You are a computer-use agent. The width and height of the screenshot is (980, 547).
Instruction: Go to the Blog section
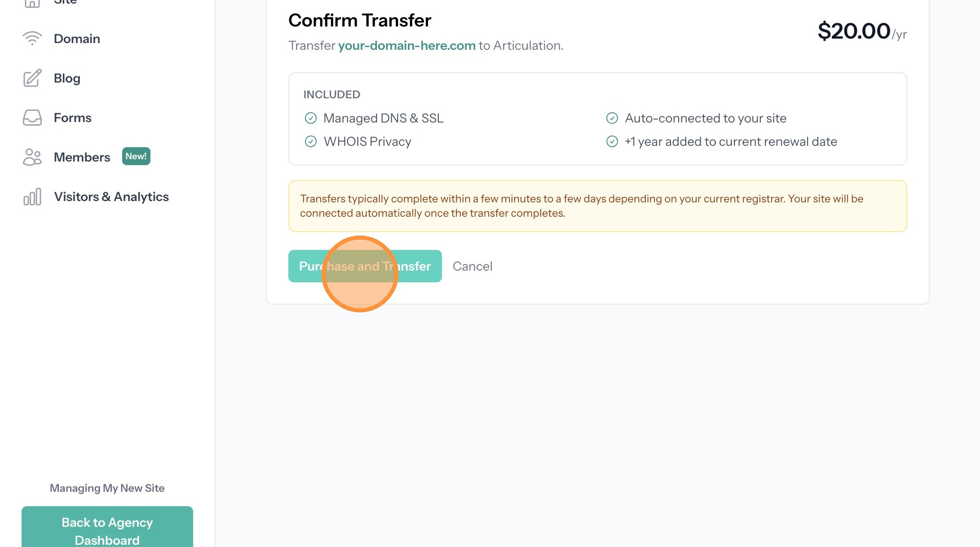coord(67,78)
